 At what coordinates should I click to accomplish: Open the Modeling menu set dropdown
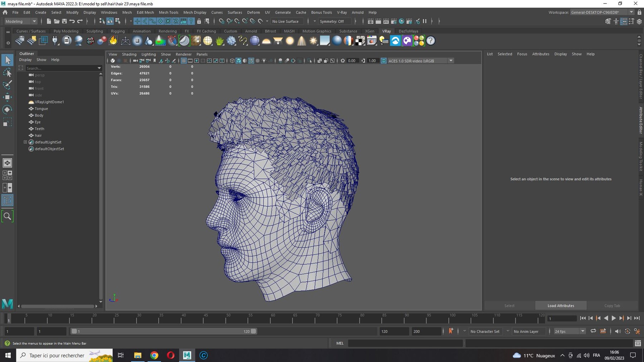(x=21, y=21)
